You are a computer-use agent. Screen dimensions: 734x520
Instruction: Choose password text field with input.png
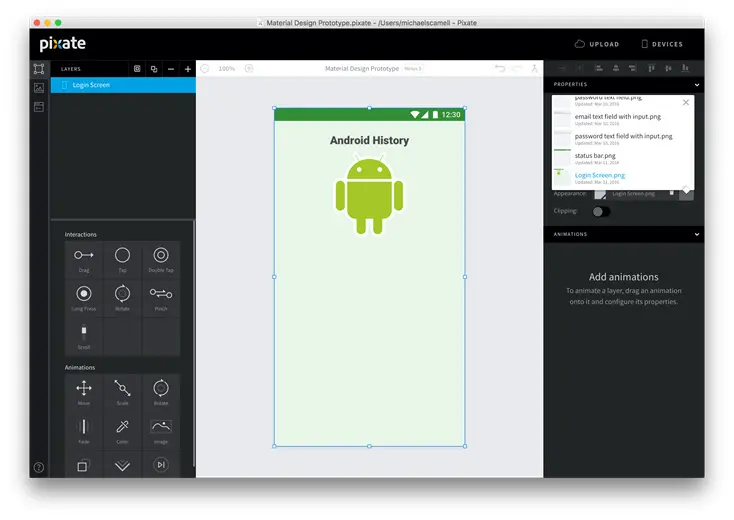623,136
